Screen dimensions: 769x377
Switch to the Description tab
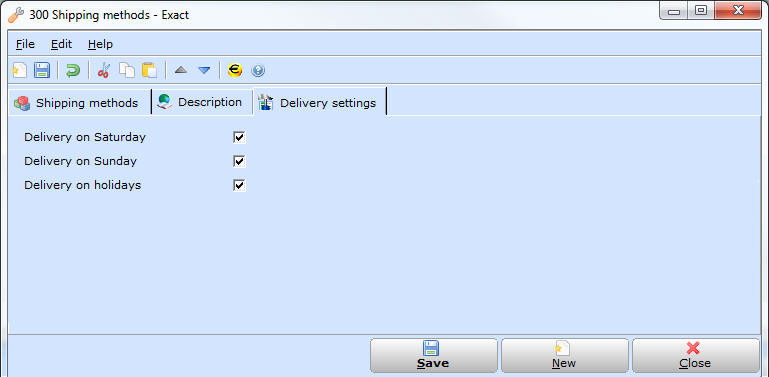click(x=202, y=102)
